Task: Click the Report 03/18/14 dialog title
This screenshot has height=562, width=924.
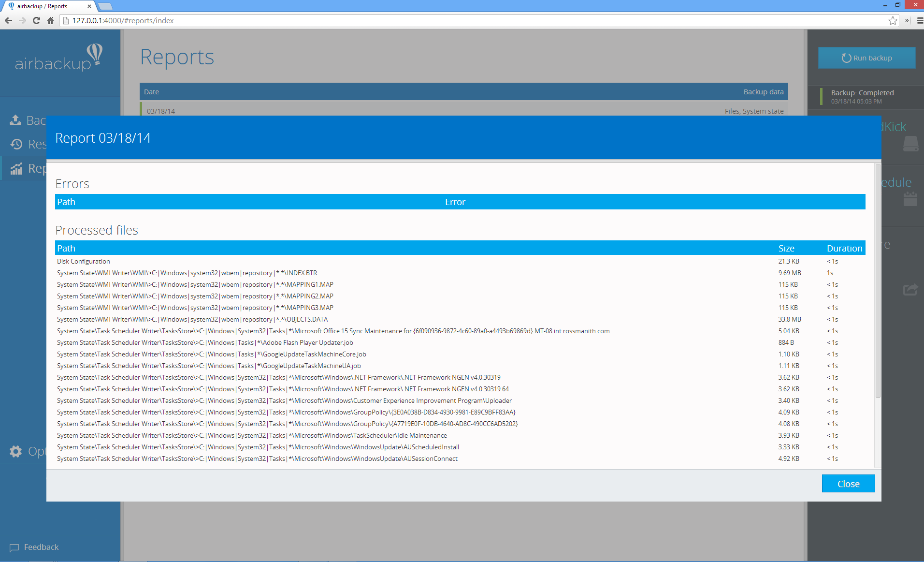Action: tap(103, 138)
